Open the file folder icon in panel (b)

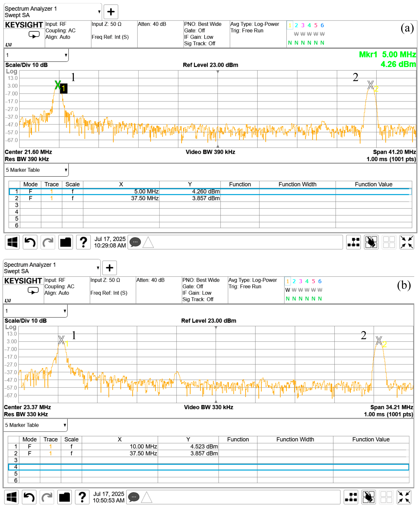[65, 497]
